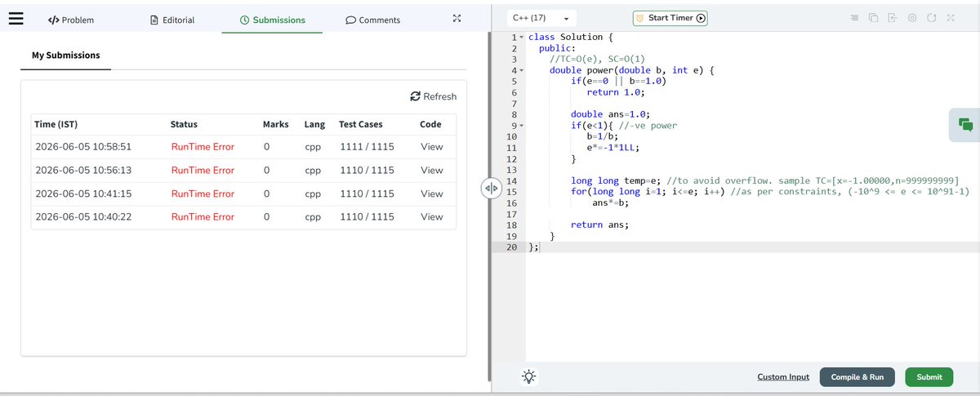The width and height of the screenshot is (980, 396).
Task: Click RunTime Error status for 10:40:22
Action: tap(203, 217)
